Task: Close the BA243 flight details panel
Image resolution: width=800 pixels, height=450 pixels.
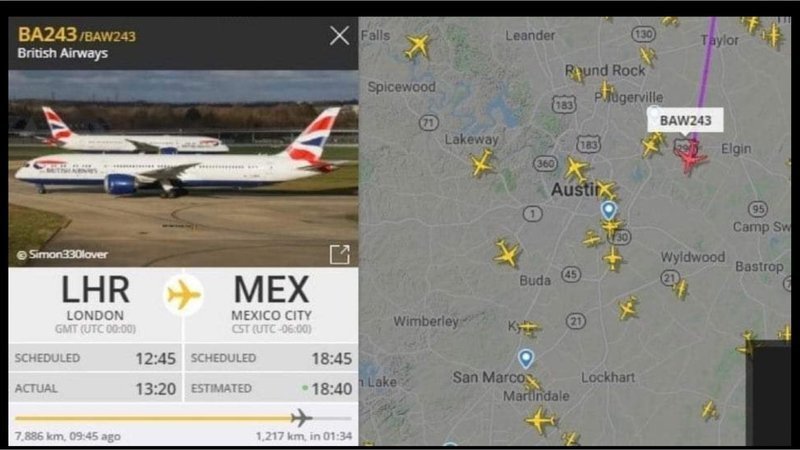Action: [339, 36]
